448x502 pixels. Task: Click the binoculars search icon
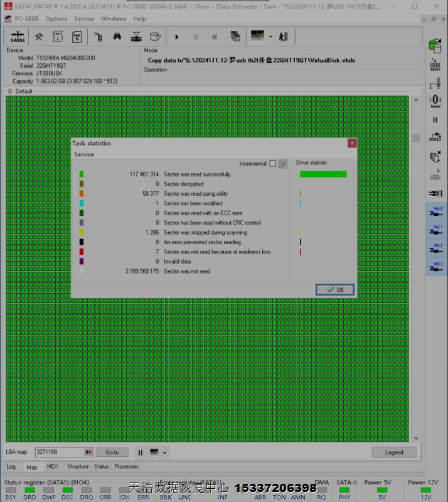[x=117, y=37]
